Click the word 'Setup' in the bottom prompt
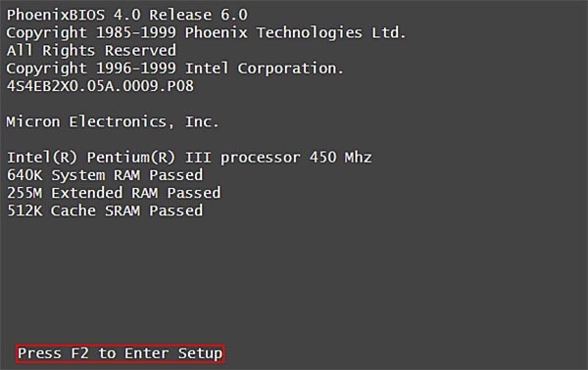The image size is (588, 370). [200, 354]
